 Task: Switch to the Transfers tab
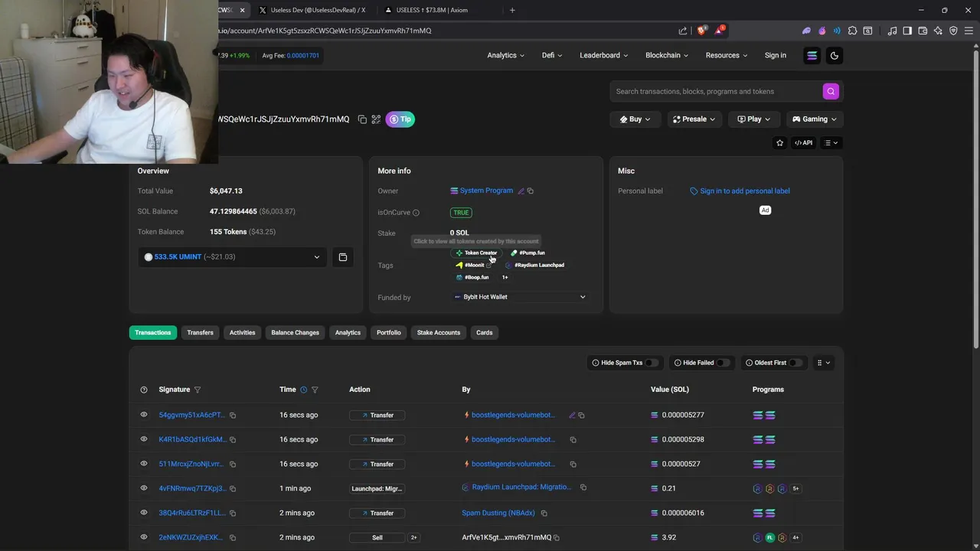(200, 333)
